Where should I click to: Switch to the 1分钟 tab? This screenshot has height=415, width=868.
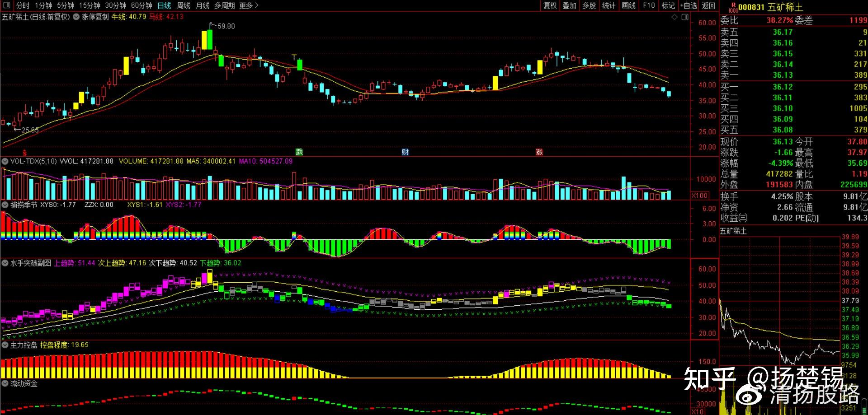[43, 5]
